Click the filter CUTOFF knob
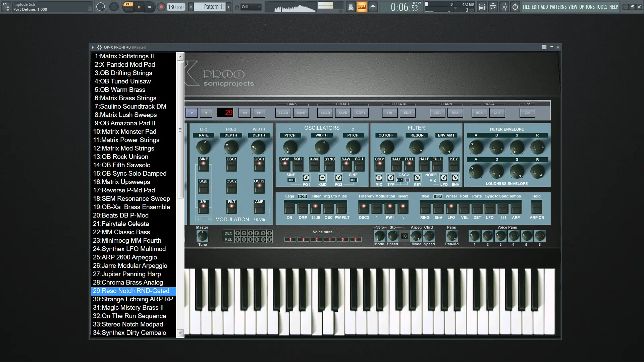 (x=386, y=147)
